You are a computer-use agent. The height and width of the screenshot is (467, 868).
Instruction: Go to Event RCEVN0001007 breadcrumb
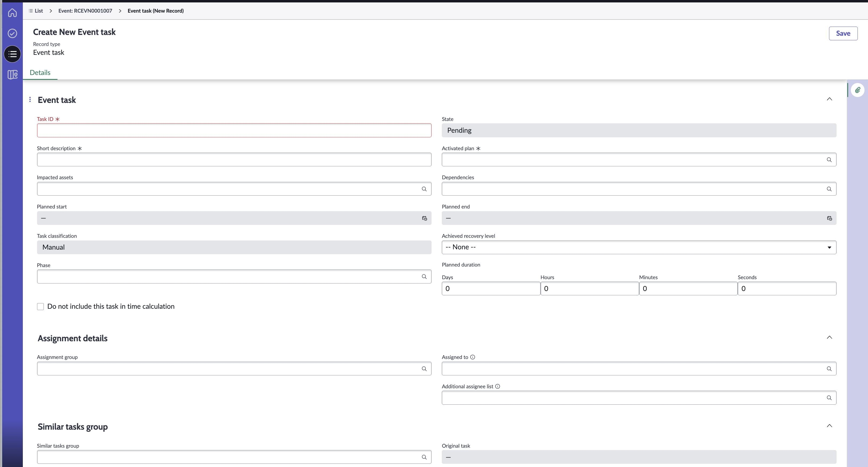pos(85,11)
